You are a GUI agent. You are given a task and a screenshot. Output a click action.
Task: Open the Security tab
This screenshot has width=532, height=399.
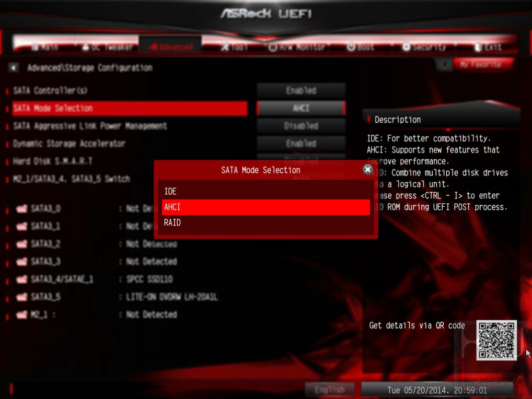pos(424,47)
